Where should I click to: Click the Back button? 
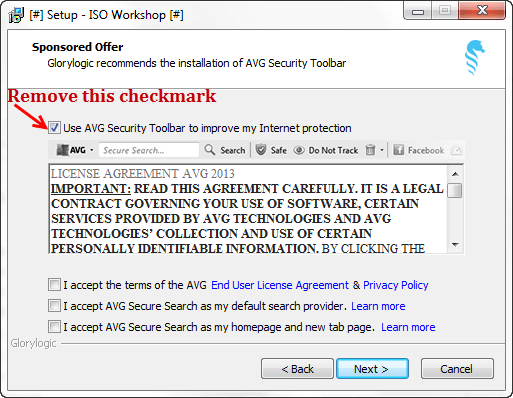coord(297,369)
